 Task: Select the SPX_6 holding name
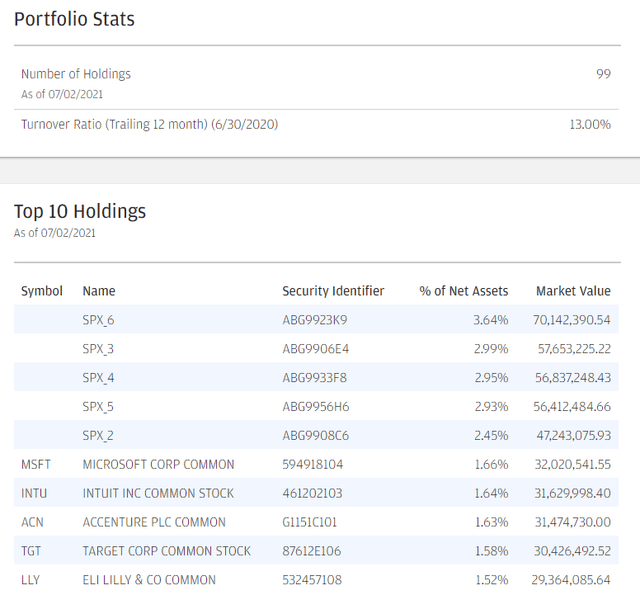pyautogui.click(x=98, y=320)
